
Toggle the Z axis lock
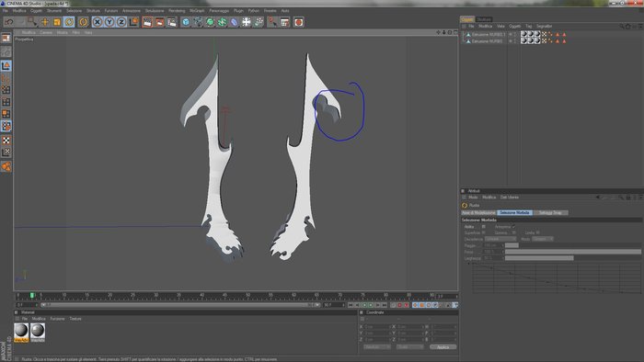pyautogui.click(x=121, y=22)
